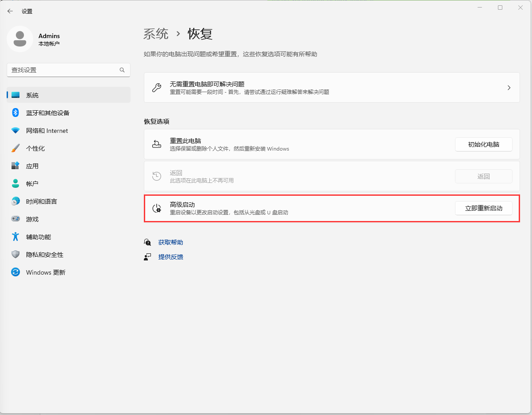
Task: Click the 系统 monitor icon in sidebar
Action: click(15, 95)
